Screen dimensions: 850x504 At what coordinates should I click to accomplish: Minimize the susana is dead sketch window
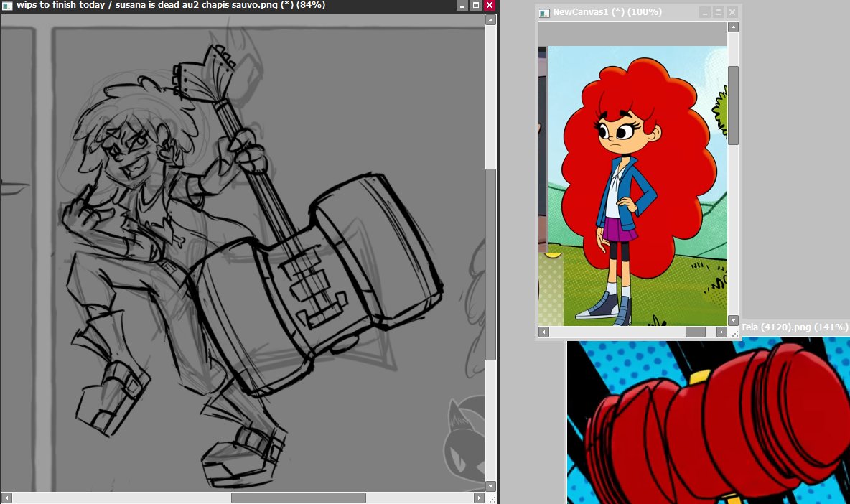click(462, 6)
